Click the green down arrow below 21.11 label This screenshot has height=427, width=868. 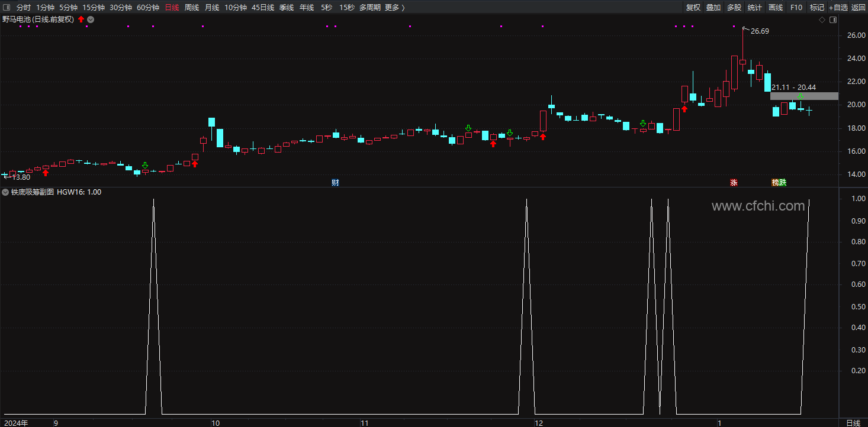pos(801,96)
